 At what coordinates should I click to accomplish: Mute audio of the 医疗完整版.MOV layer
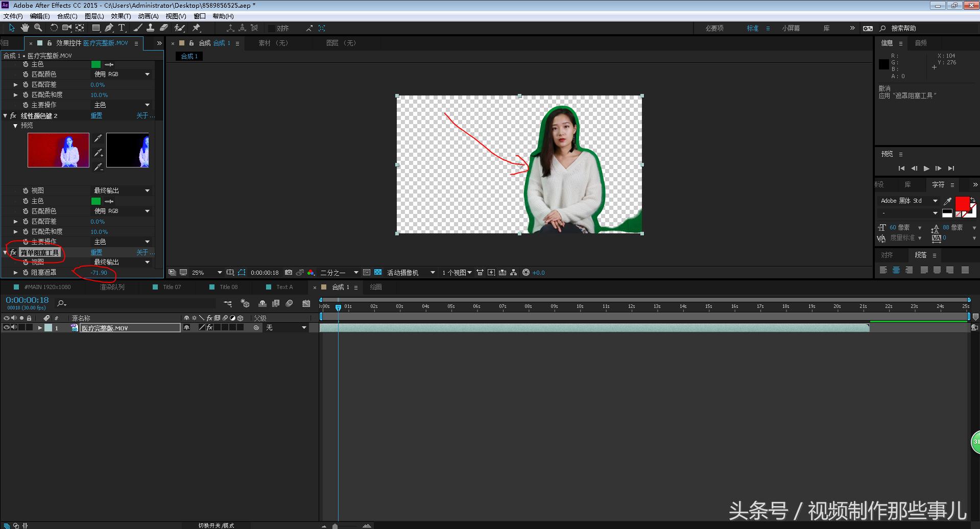(x=14, y=328)
